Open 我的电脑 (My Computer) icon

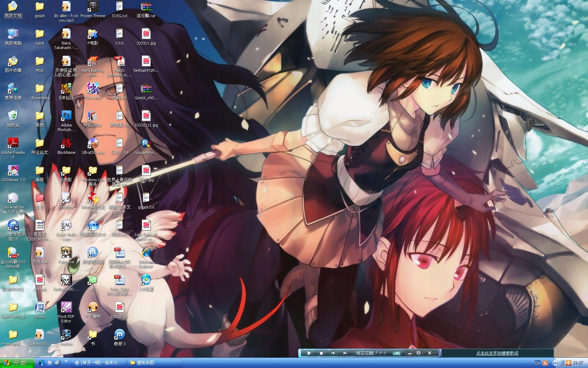(x=13, y=36)
